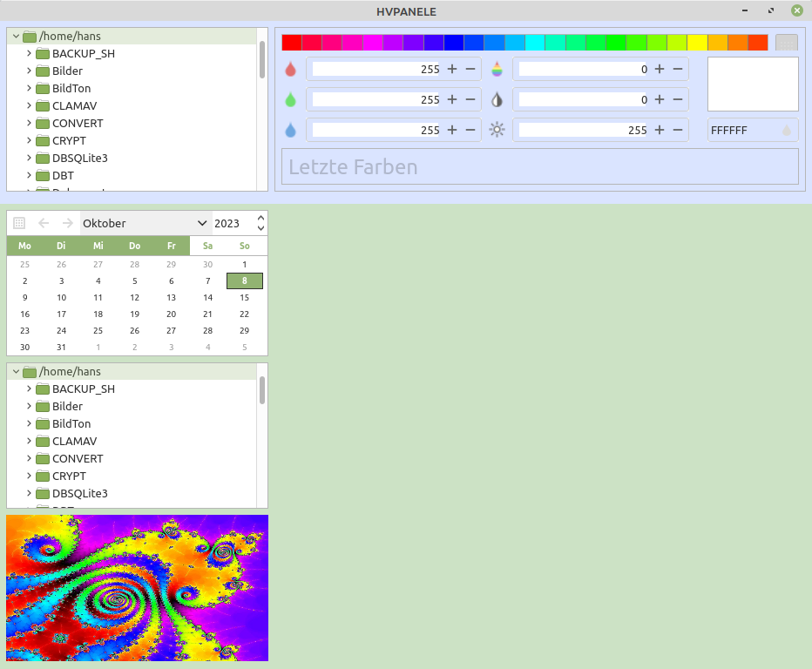Advance to next month with the right arrow
The image size is (812, 669).
(67, 223)
